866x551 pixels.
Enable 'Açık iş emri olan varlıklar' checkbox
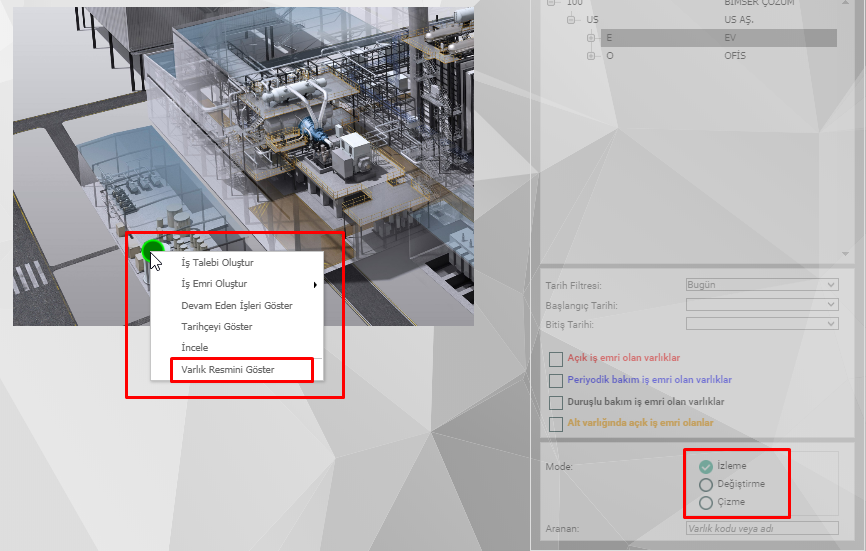click(x=556, y=358)
